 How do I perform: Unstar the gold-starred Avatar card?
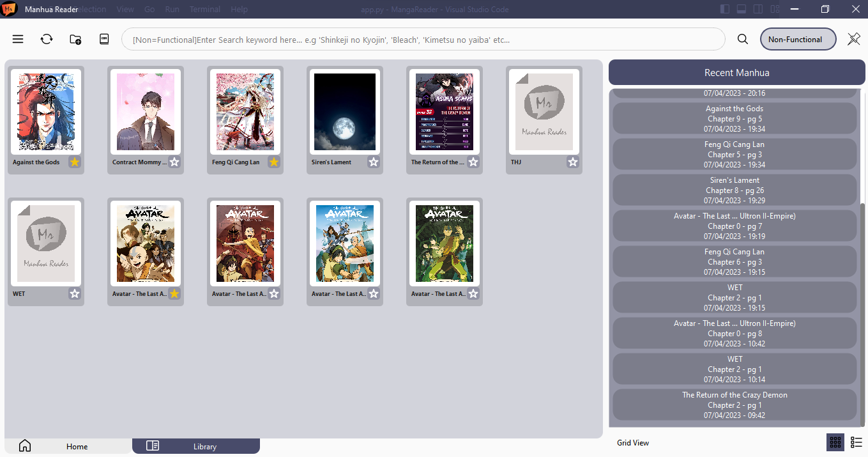coord(174,294)
